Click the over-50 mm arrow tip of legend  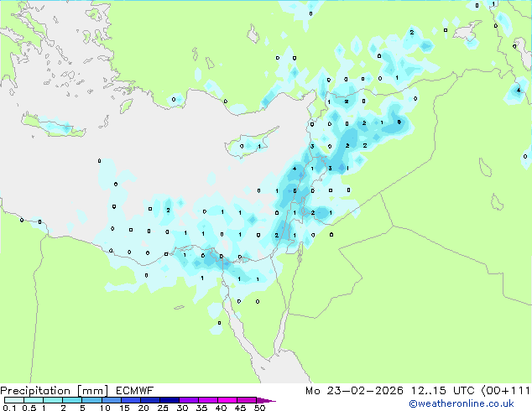point(266,400)
